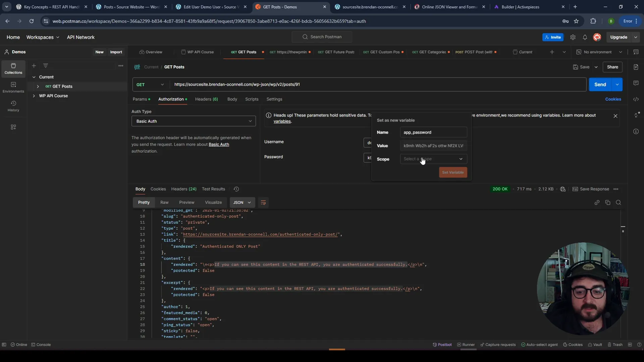Switch to the Scripts tab

coord(252,99)
